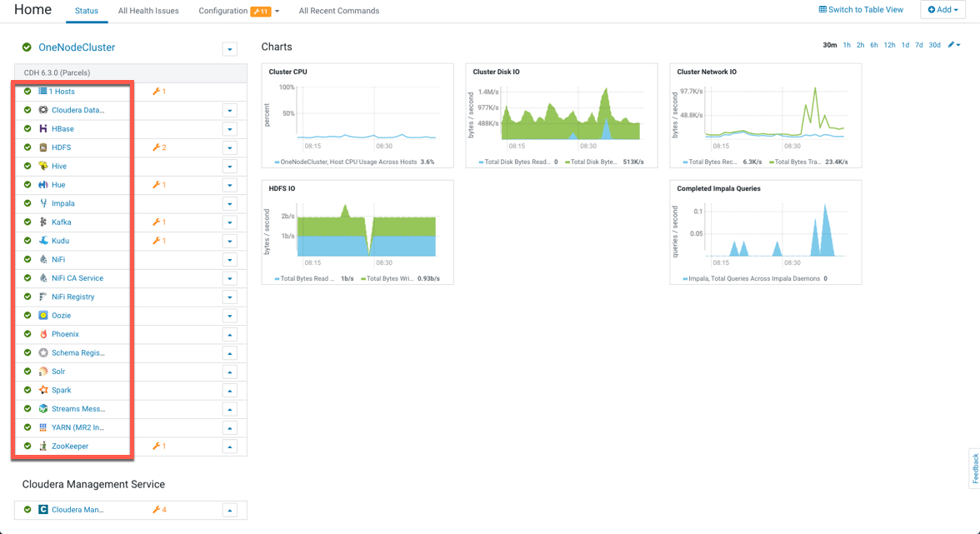Select the 30d time range
Viewport: 980px width, 534px height.
pos(934,45)
